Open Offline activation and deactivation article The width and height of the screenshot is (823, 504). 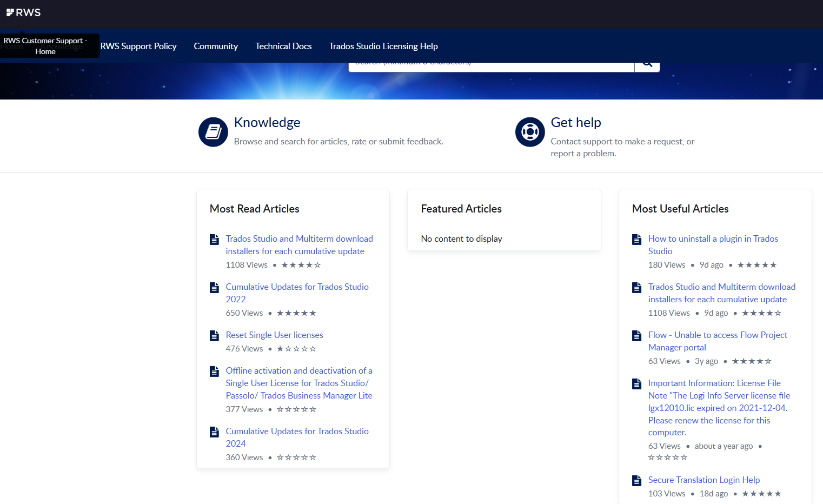click(299, 383)
